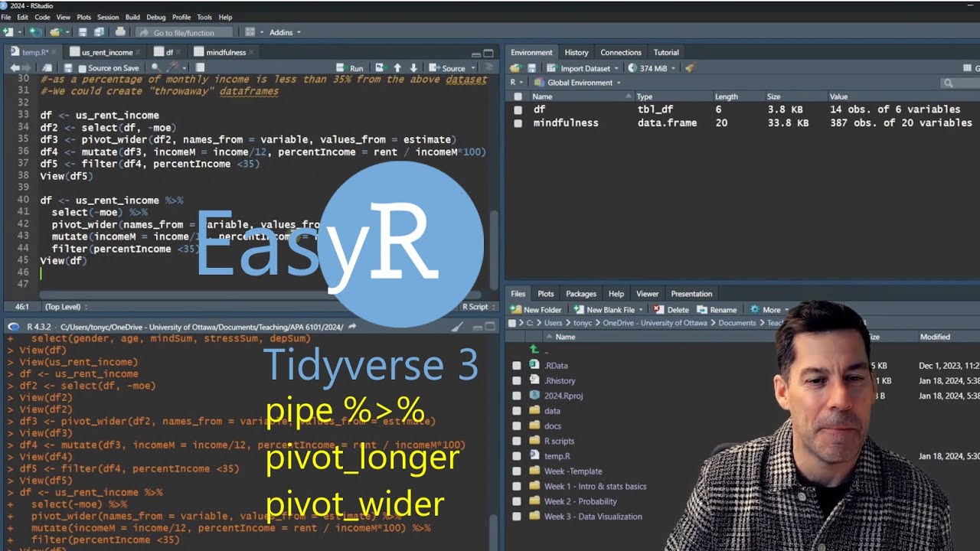Open the R language selector dropdown
980x551 pixels.
click(x=516, y=83)
